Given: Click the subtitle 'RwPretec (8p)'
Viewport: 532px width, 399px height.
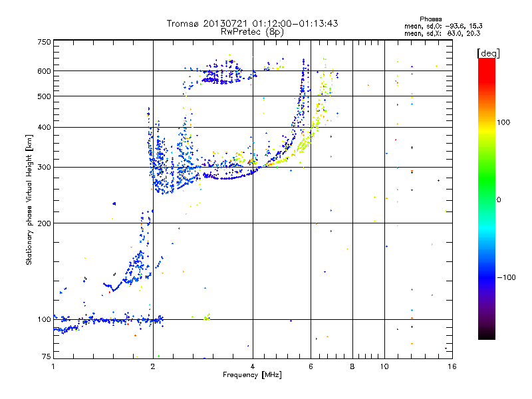Looking at the screenshot, I should (x=252, y=32).
